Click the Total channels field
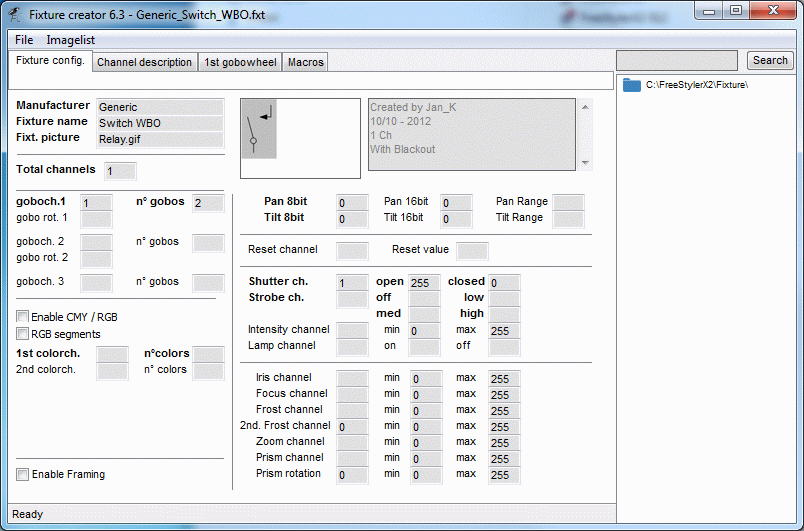This screenshot has height=531, width=804. coord(120,171)
